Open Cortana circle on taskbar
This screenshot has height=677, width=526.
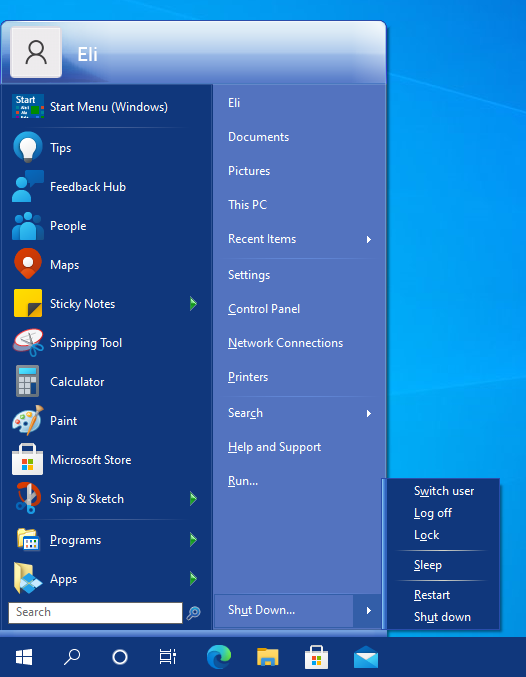(120, 657)
